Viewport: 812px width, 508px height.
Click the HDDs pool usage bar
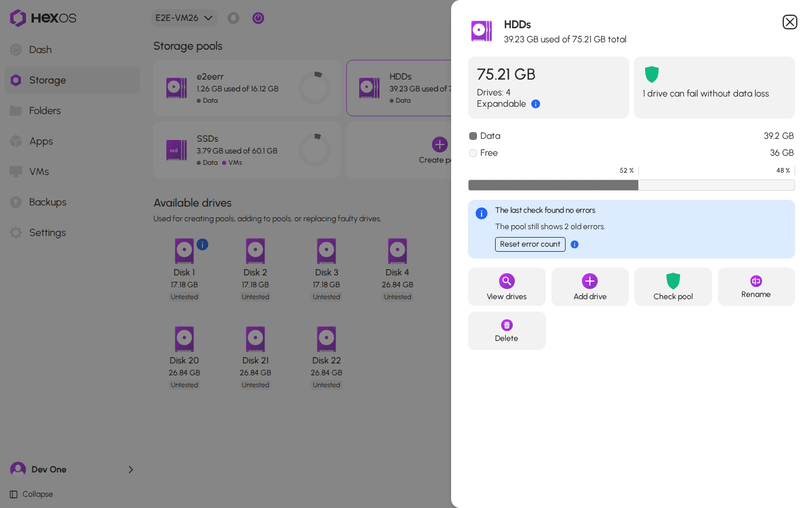coord(632,185)
